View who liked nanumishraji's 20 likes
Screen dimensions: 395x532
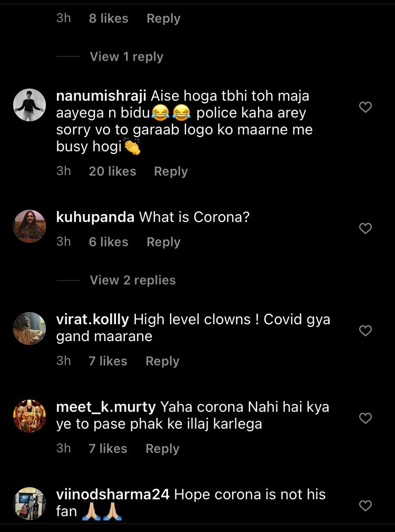113,171
